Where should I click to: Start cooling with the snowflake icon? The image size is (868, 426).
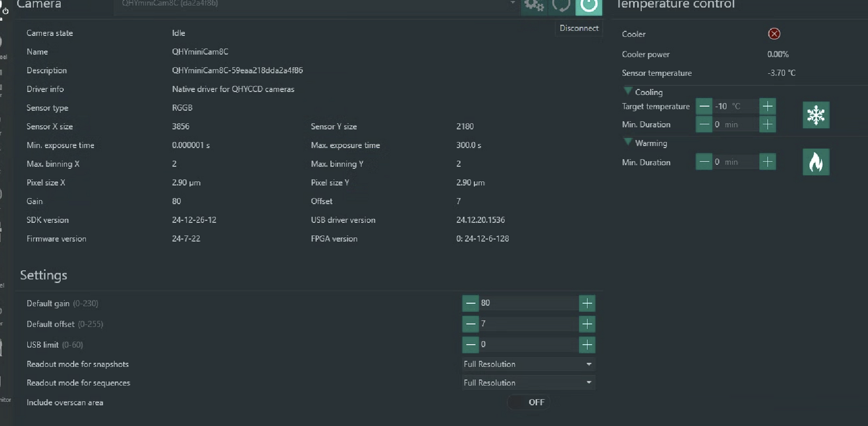[x=816, y=115]
